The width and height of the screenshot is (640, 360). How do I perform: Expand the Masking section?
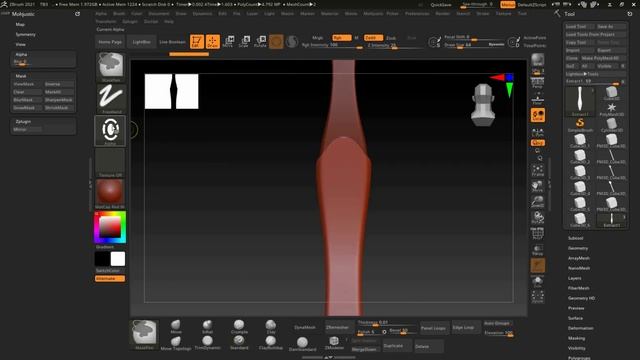576,338
